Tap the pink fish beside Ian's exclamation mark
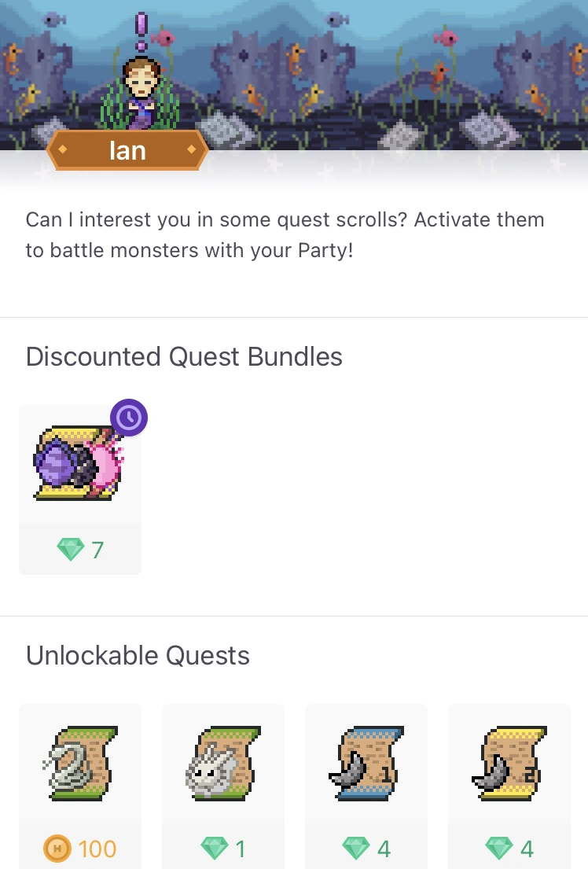Image resolution: width=588 pixels, height=869 pixels. click(163, 38)
